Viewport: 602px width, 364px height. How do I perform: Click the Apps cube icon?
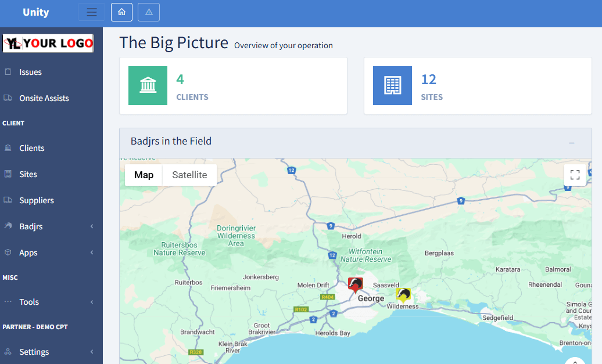tap(8, 252)
